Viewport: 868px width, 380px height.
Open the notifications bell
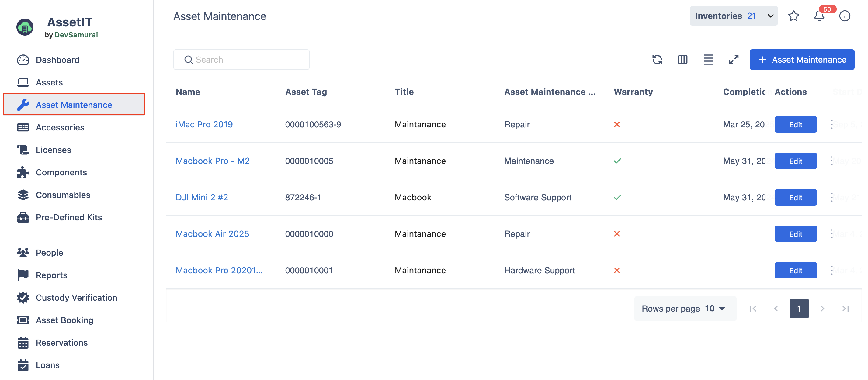click(819, 16)
